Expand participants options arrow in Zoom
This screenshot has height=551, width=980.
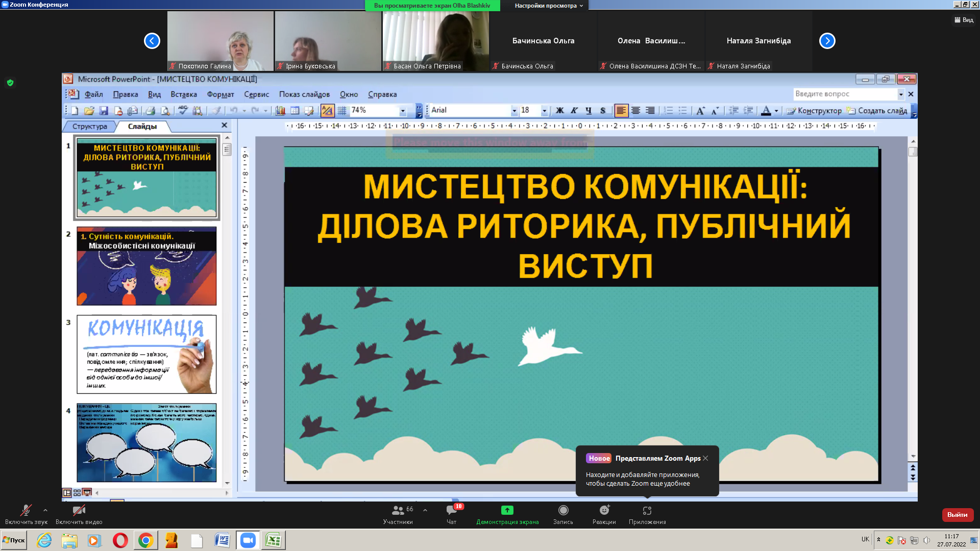425,510
